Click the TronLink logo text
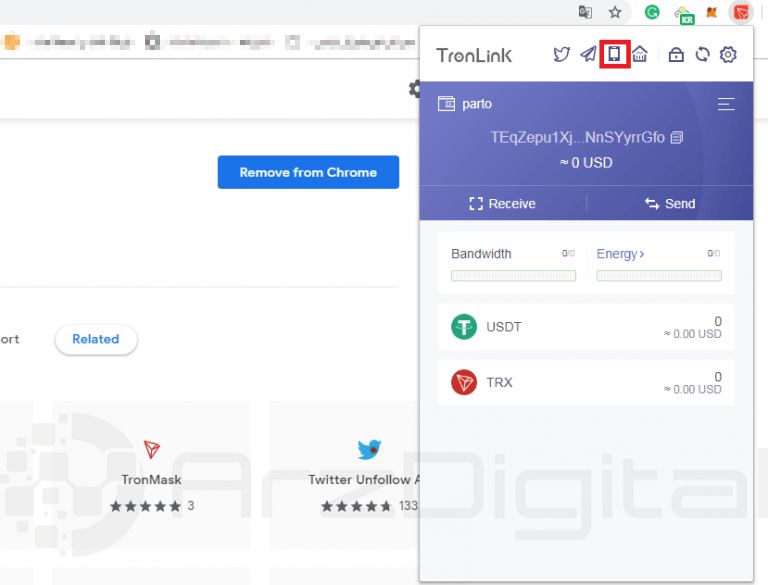Image resolution: width=768 pixels, height=585 pixels. coord(474,55)
